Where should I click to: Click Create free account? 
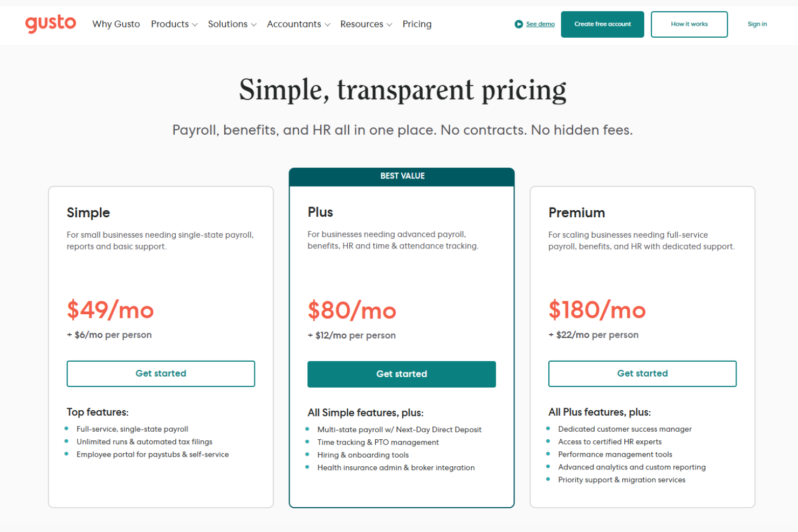[602, 24]
